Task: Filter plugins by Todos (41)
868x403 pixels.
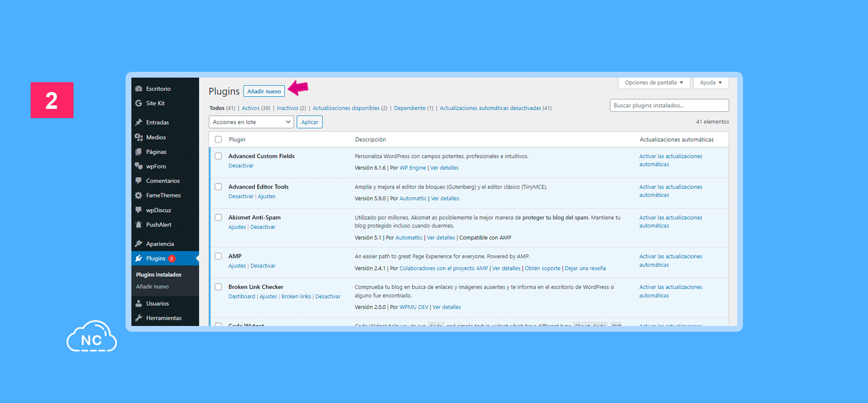Action: 222,108
